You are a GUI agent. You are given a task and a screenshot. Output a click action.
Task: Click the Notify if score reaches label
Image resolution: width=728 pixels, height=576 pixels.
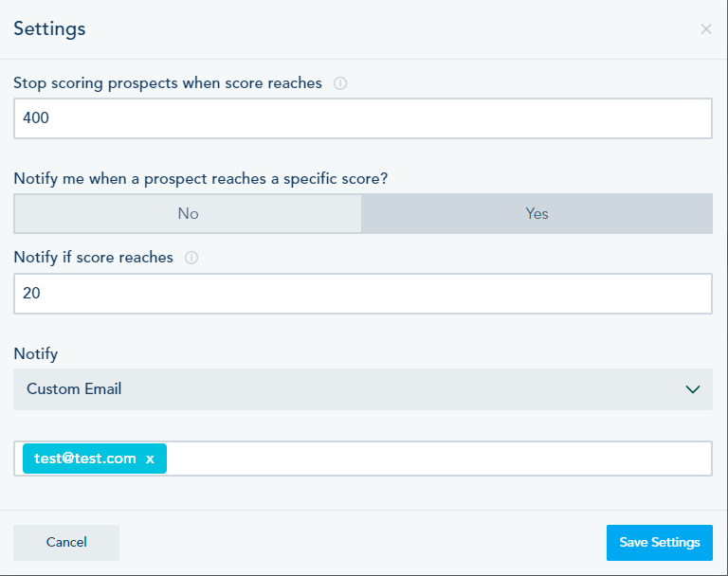(93, 258)
